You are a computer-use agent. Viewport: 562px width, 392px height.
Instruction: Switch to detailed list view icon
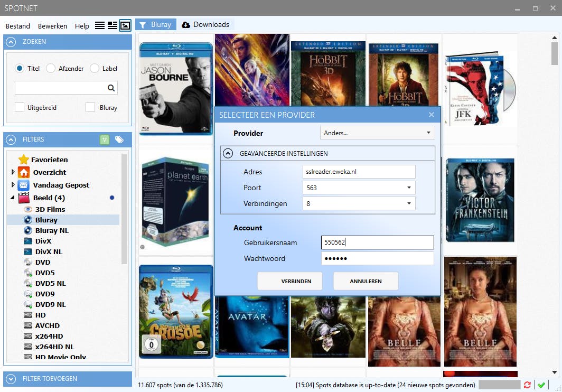pyautogui.click(x=113, y=25)
